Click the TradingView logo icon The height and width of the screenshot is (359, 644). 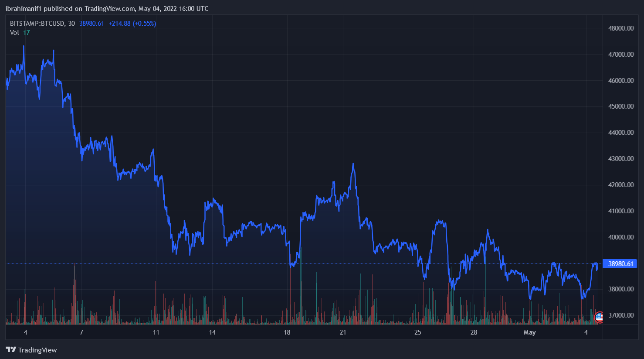[x=11, y=350]
